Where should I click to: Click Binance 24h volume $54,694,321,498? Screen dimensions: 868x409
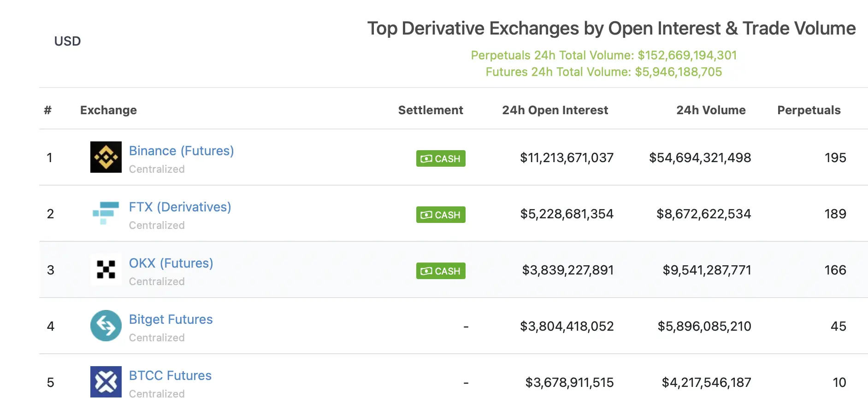coord(700,158)
